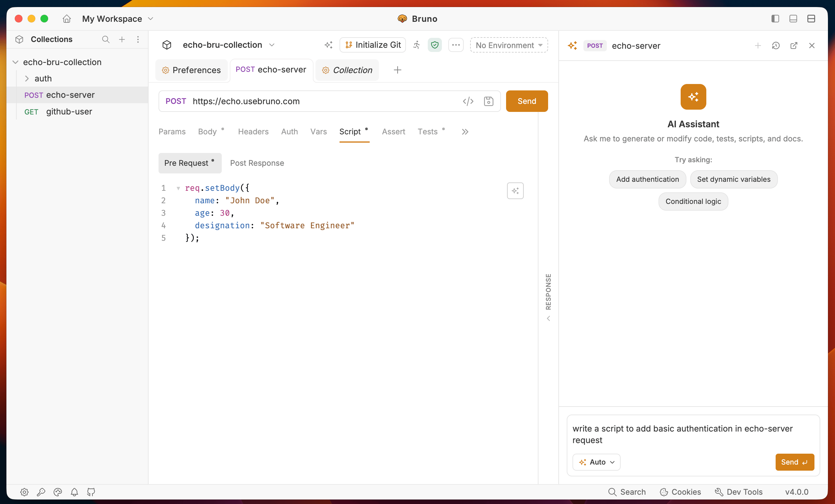Open the GitHub cat icon in status bar
The height and width of the screenshot is (504, 835).
(91, 492)
